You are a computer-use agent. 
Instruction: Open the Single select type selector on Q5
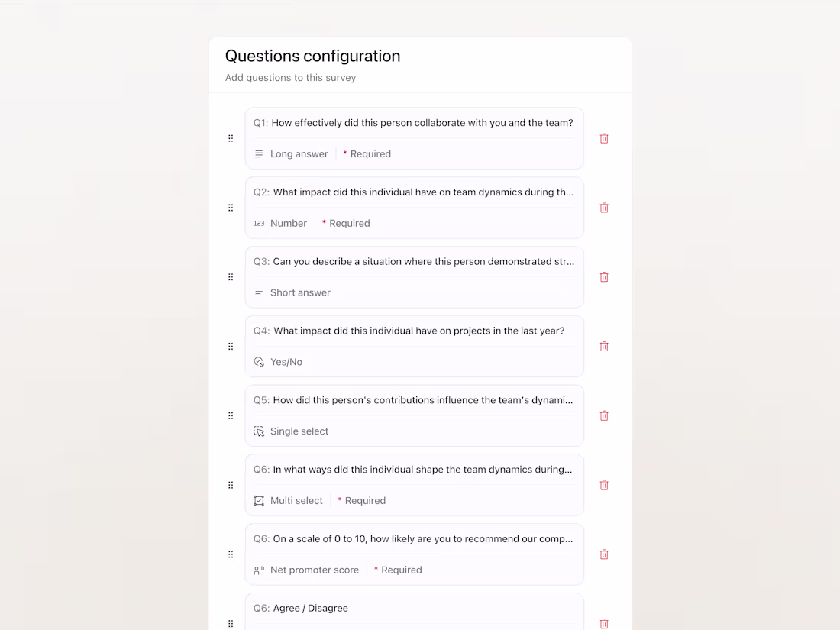(x=291, y=431)
